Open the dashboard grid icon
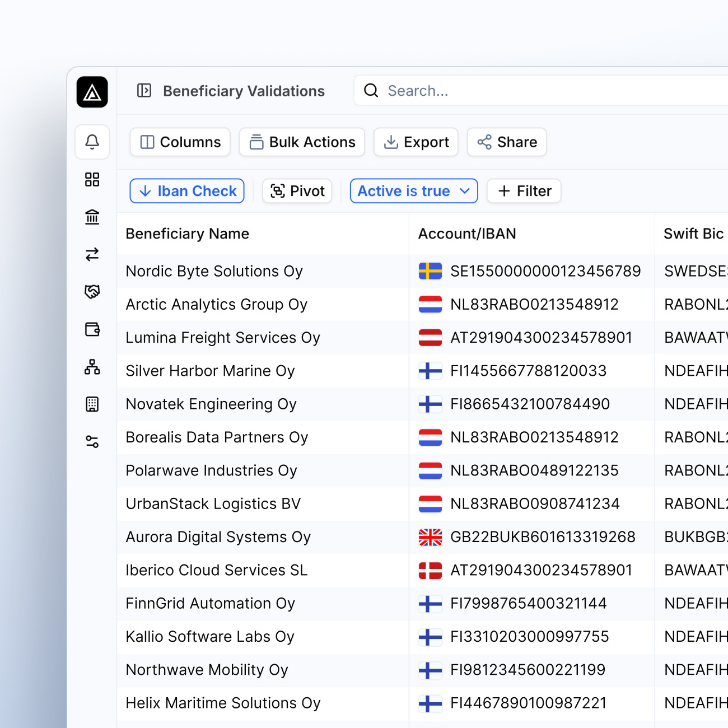This screenshot has height=728, width=728. (92, 180)
